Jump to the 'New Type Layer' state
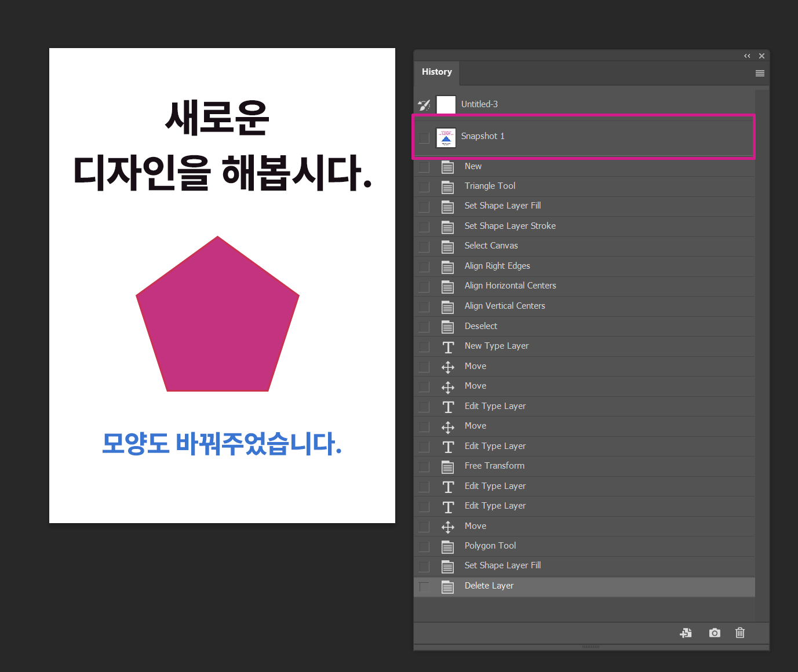The height and width of the screenshot is (672, 798). click(497, 346)
